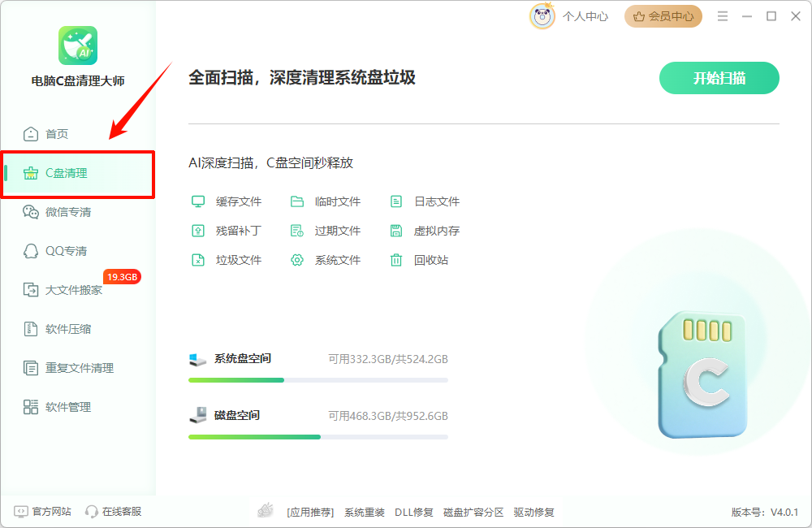The width and height of the screenshot is (812, 528).
Task: Open the hamburger menu at top right
Action: point(722,15)
